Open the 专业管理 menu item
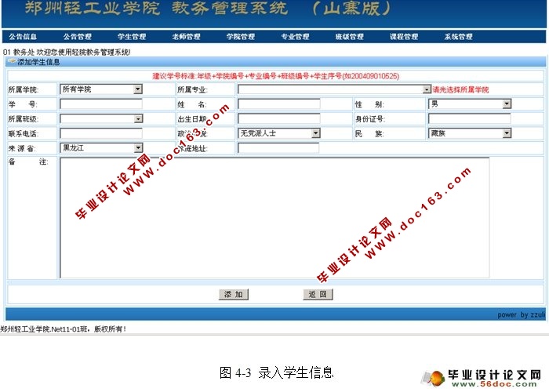 tap(295, 37)
